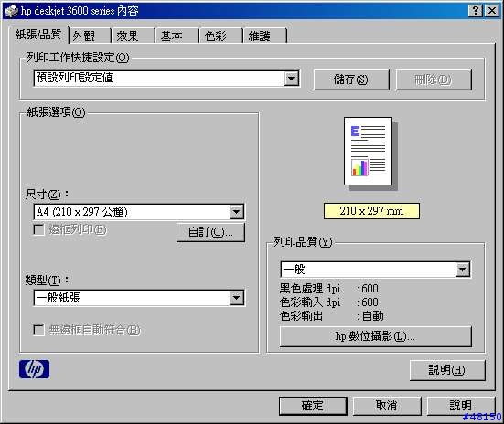This screenshot has height=424, width=504.
Task: Confirm with the 確定 button
Action: point(313,406)
